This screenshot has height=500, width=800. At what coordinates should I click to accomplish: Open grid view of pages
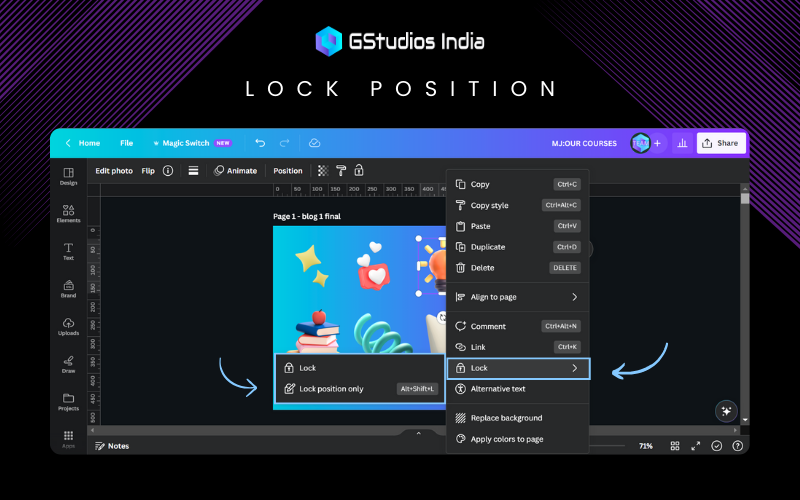675,446
